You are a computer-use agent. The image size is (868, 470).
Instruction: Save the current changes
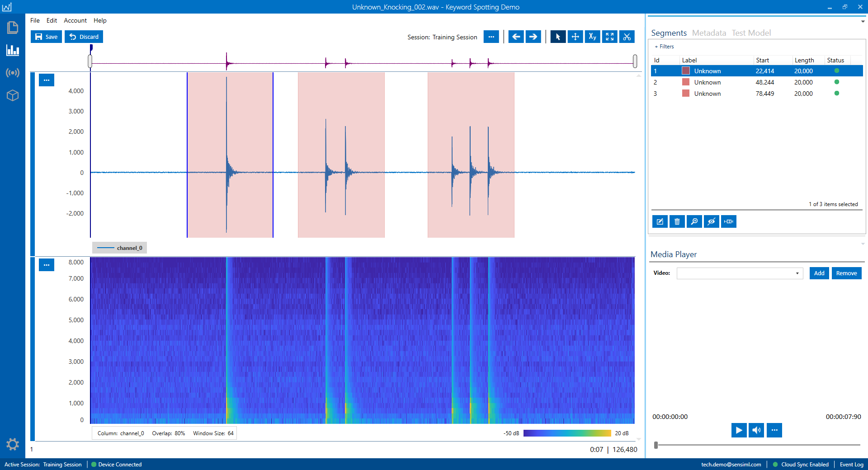[46, 37]
